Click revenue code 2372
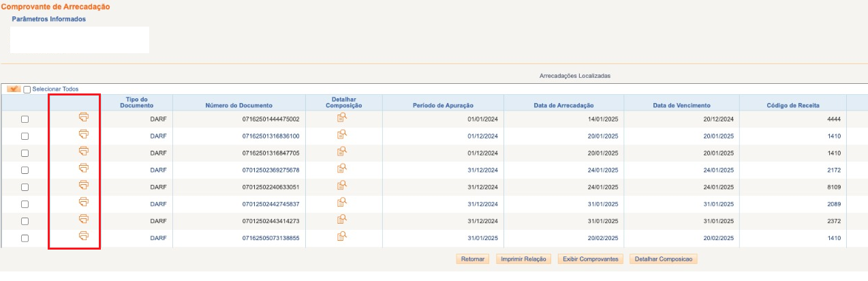Screen dimensions: 868x281 [x=834, y=221]
